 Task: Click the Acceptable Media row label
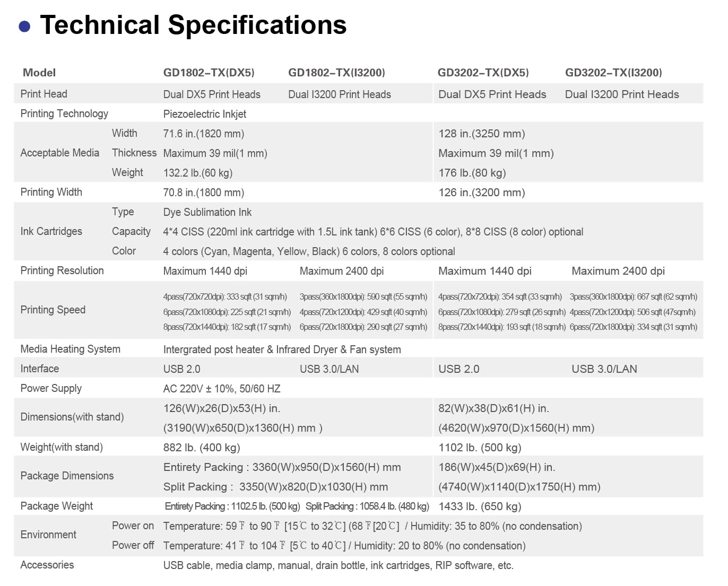tap(59, 153)
